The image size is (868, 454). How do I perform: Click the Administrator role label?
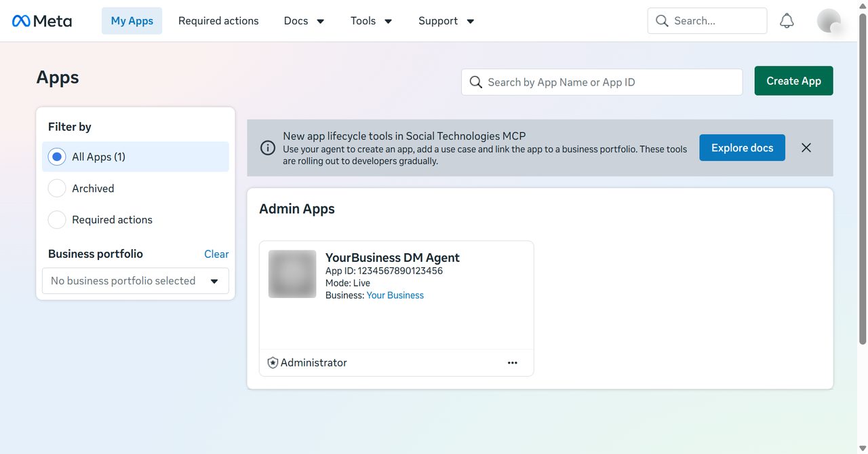point(314,363)
